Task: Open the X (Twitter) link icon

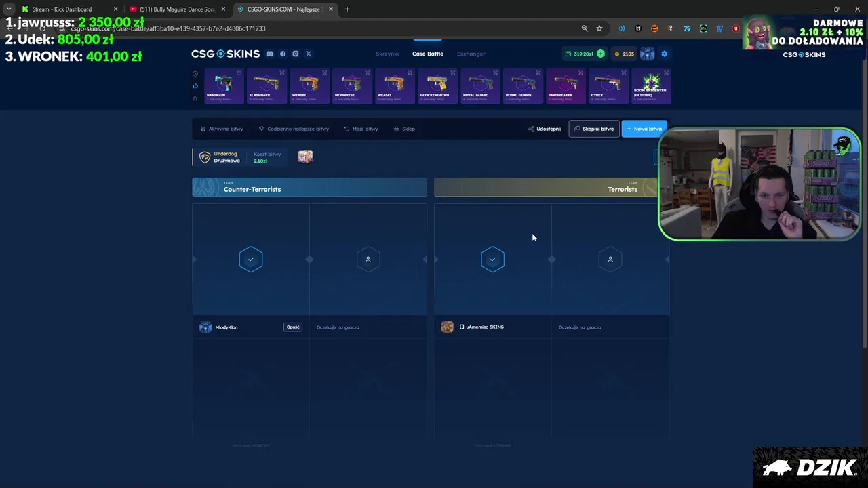Action: click(x=309, y=54)
